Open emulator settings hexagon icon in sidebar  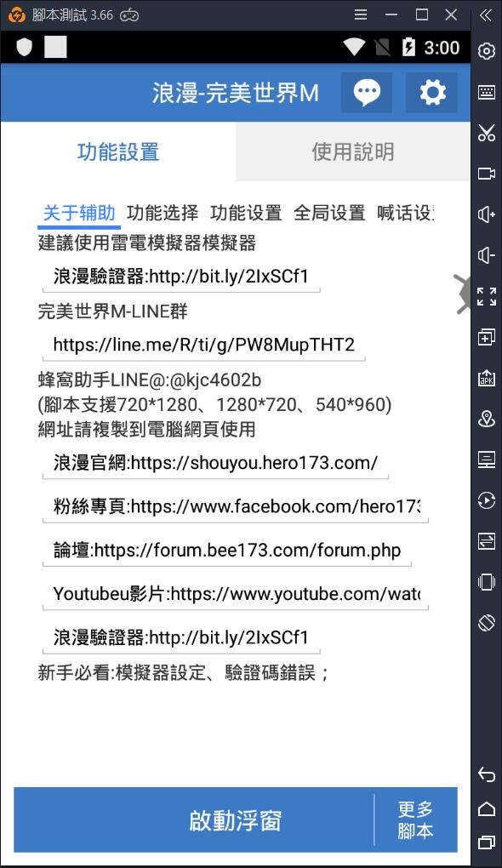487,51
